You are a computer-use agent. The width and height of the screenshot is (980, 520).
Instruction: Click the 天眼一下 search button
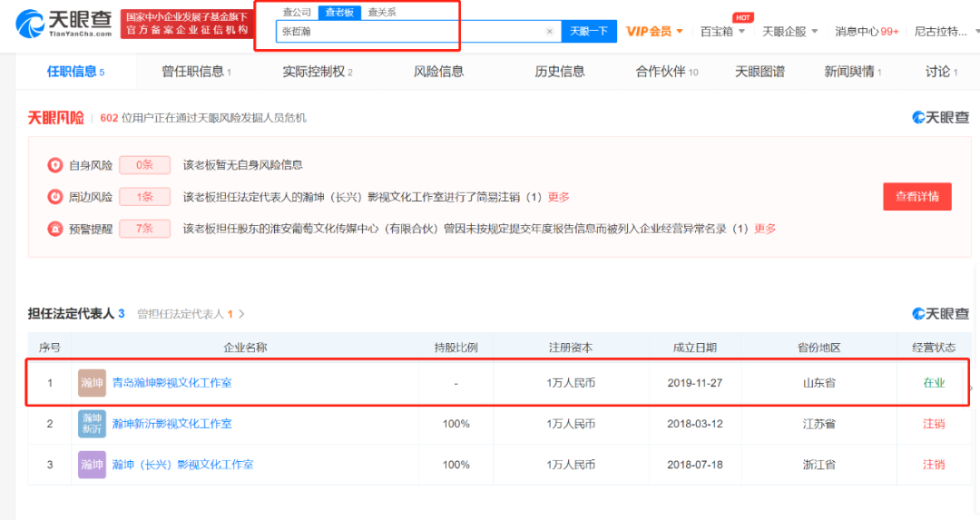coord(589,31)
